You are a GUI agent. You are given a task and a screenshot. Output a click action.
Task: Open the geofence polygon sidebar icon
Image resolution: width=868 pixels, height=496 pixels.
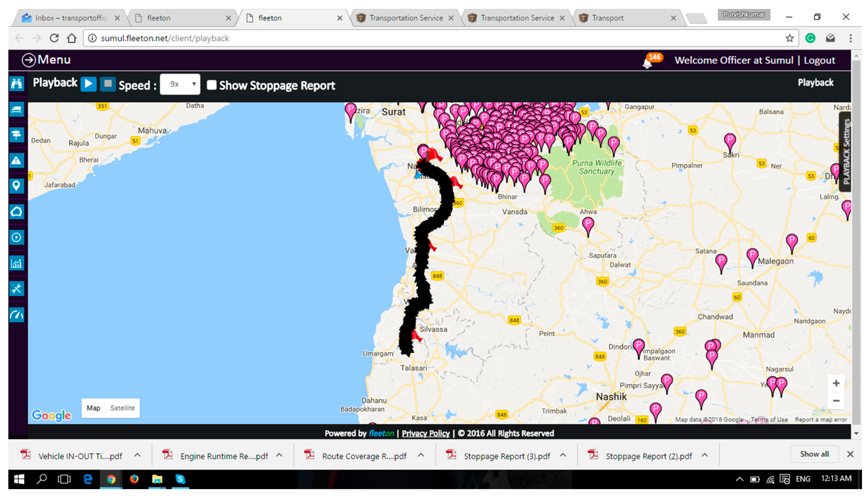[x=16, y=212]
